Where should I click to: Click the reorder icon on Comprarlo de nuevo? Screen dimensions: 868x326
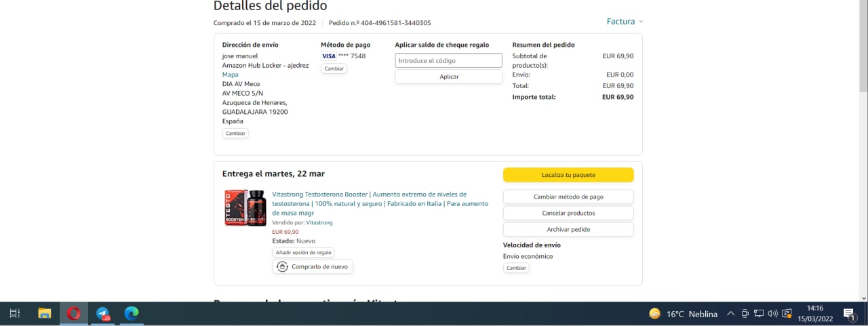point(283,267)
